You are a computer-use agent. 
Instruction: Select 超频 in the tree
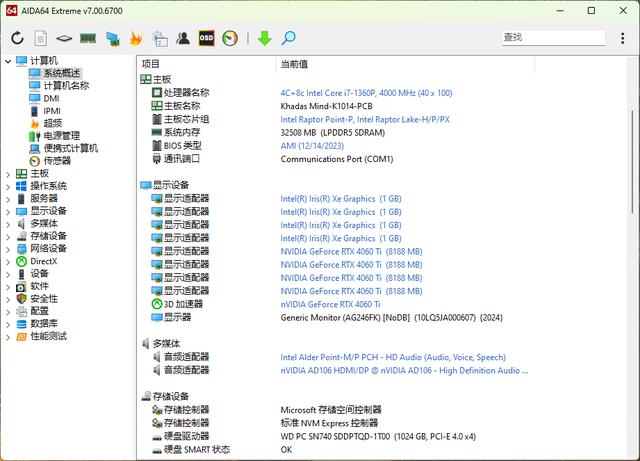pyautogui.click(x=53, y=123)
